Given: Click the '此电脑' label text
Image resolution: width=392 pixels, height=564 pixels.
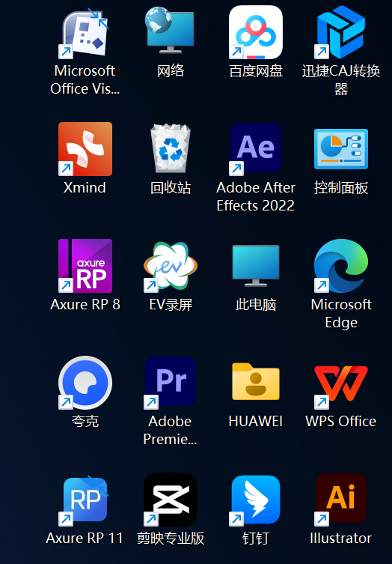Looking at the screenshot, I should click(256, 305).
